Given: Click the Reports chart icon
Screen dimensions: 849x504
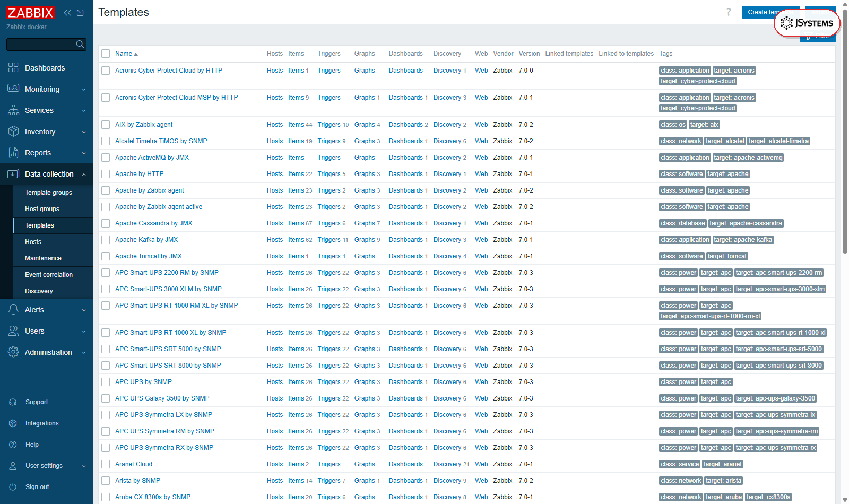Looking at the screenshot, I should point(13,153).
